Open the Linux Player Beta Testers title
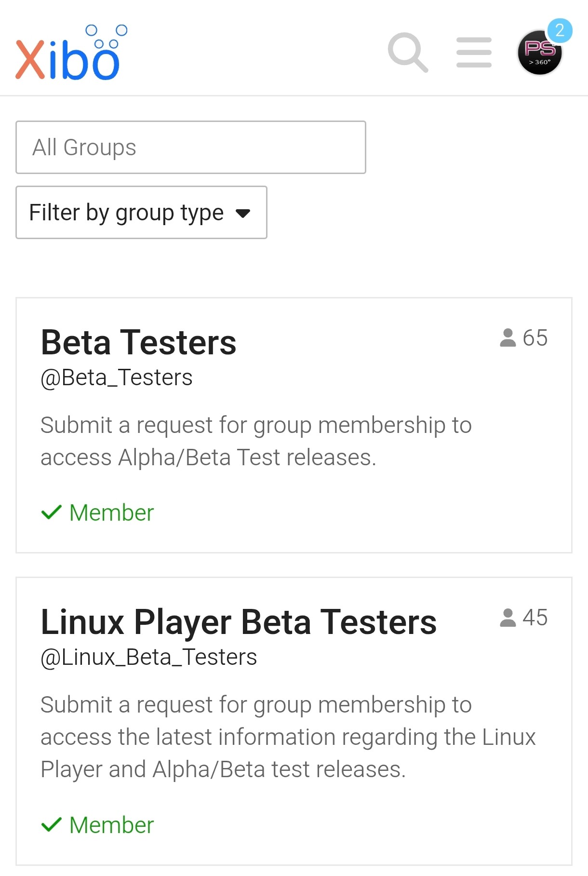Screen dimensions: 588x876 239,622
